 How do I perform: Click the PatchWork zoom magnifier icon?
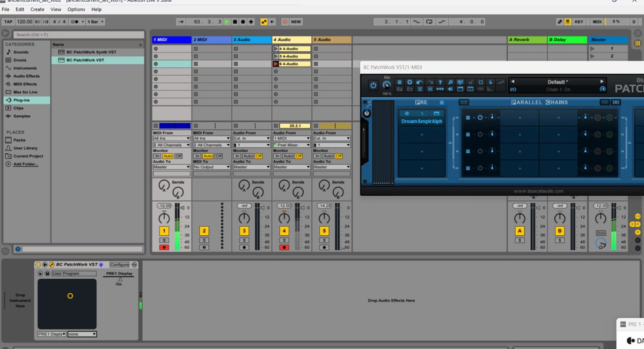450,82
